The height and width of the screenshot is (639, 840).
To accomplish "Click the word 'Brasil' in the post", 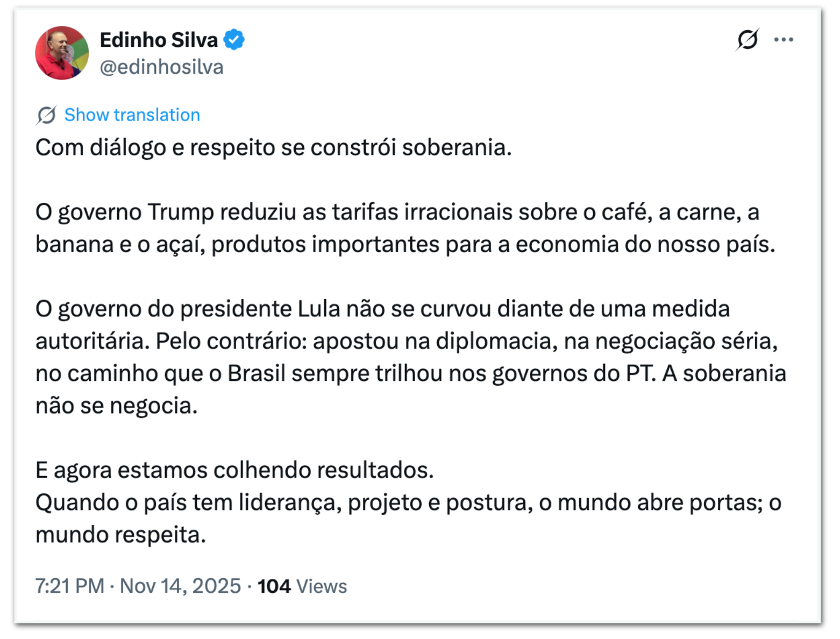I will [x=256, y=373].
